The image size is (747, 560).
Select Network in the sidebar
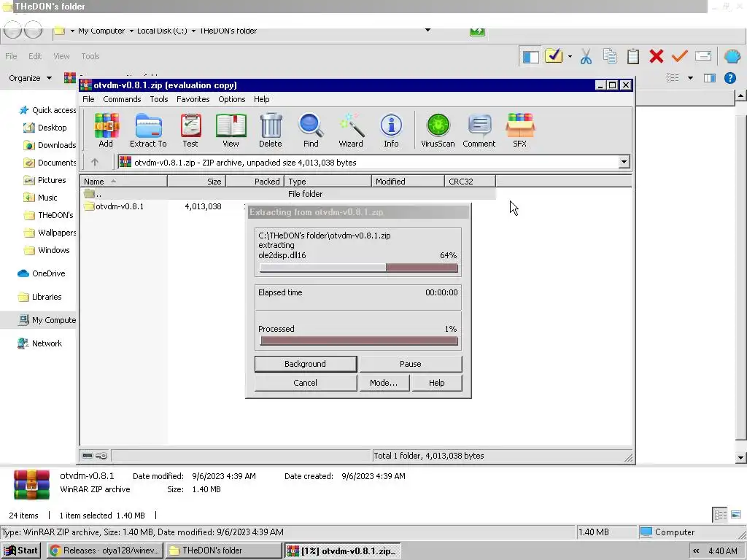tap(39, 343)
